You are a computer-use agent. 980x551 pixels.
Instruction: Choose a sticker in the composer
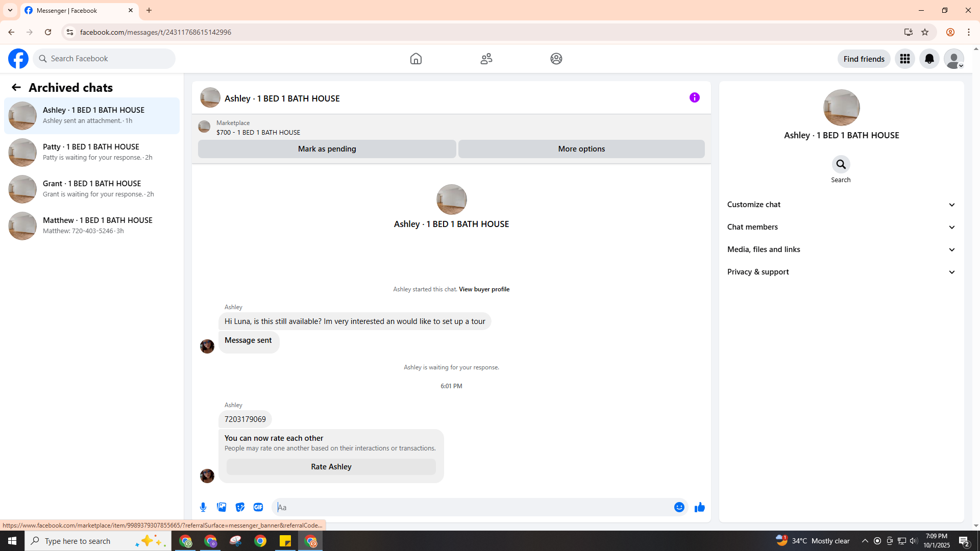(240, 507)
